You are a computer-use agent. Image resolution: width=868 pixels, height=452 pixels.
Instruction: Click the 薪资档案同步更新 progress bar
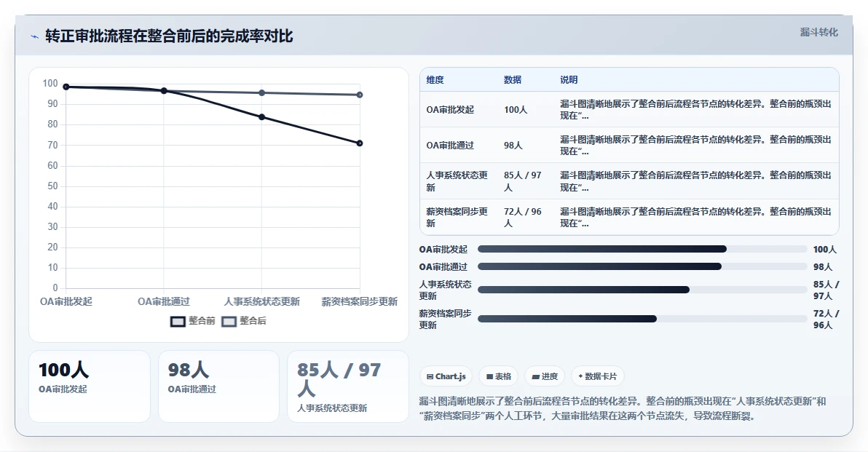click(642, 319)
